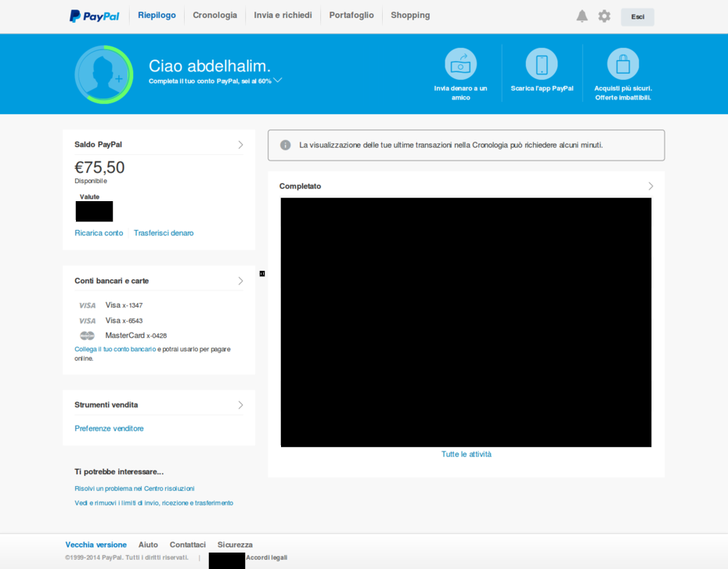The image size is (728, 569).
Task: Click the Contattaci footer link
Action: (x=188, y=545)
